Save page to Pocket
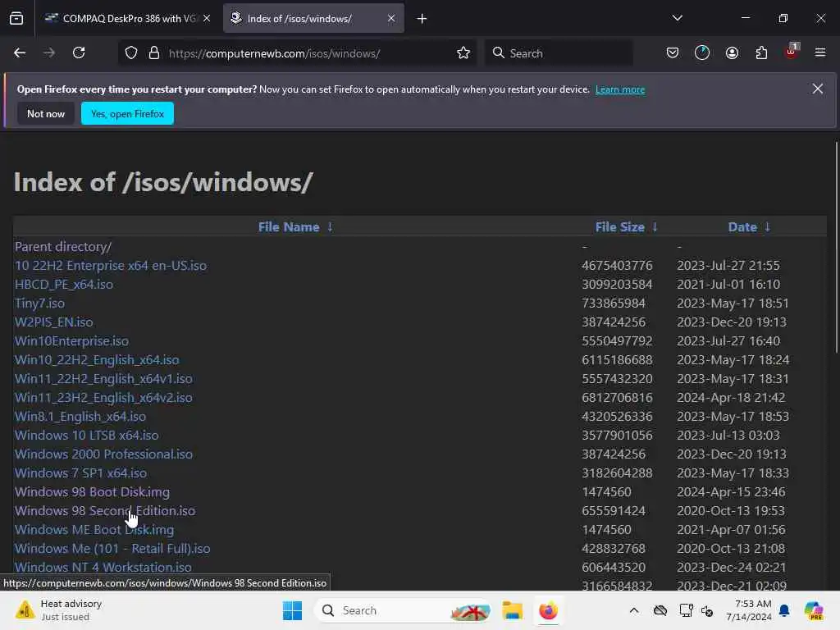The image size is (840, 630). point(673,53)
